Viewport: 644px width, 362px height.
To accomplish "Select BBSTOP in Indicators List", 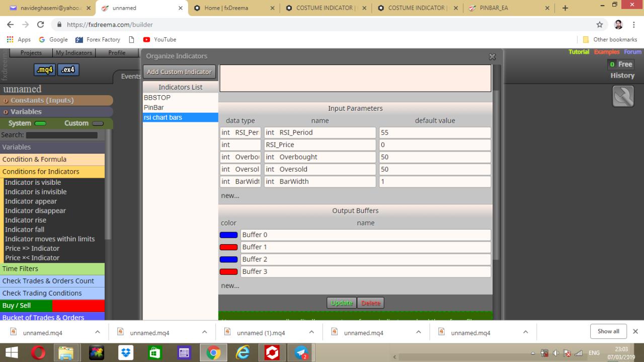I will 180,98.
